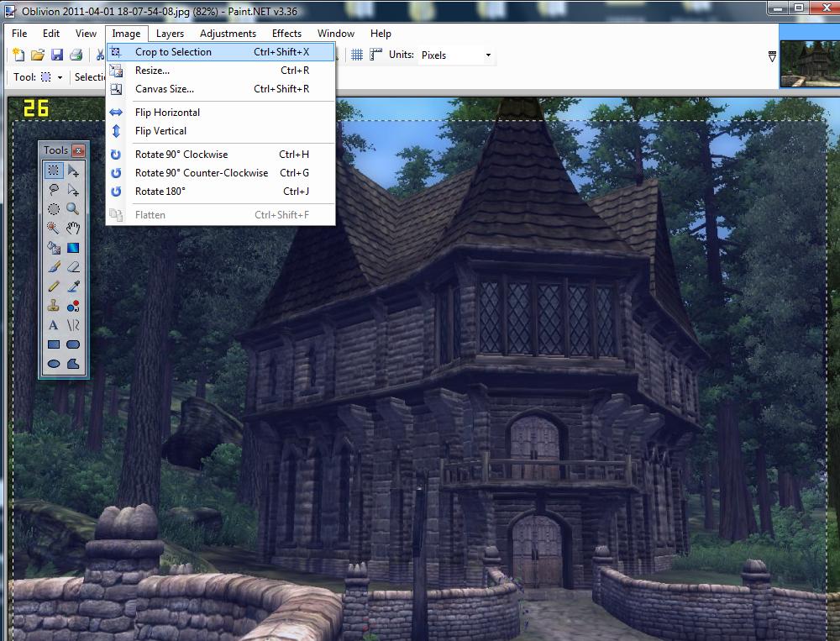The width and height of the screenshot is (840, 641).
Task: Open the Effects menu
Action: pos(286,34)
